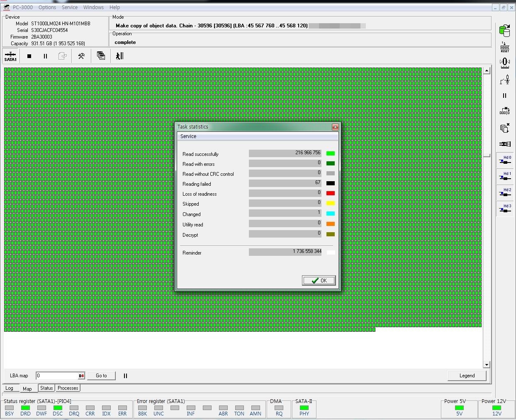
Task: Toggle the Power 12V switch
Action: coord(497,408)
